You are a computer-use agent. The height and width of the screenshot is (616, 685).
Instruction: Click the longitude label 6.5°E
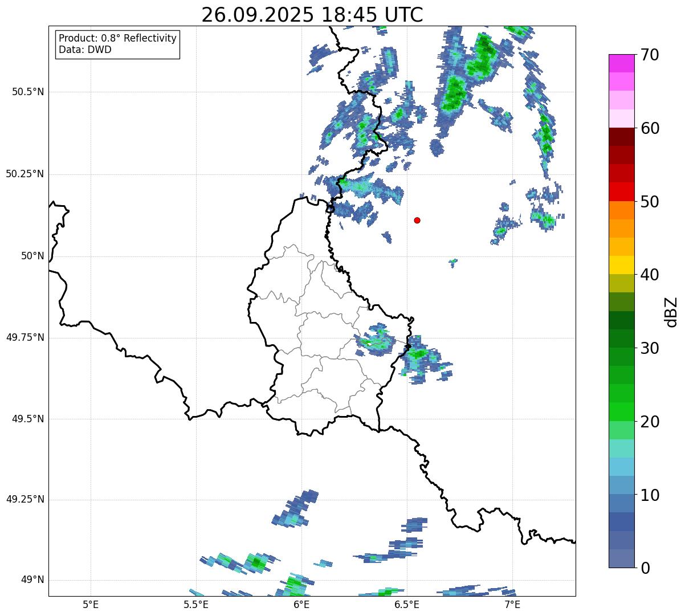point(407,604)
